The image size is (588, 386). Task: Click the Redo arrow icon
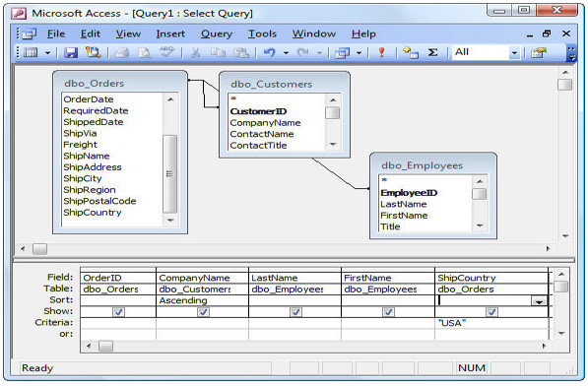click(x=303, y=52)
